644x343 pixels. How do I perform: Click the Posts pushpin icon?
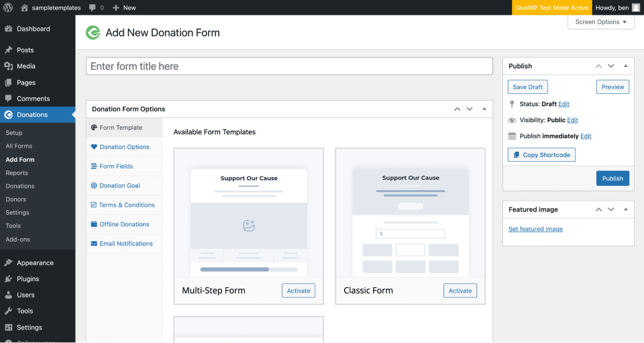point(8,50)
